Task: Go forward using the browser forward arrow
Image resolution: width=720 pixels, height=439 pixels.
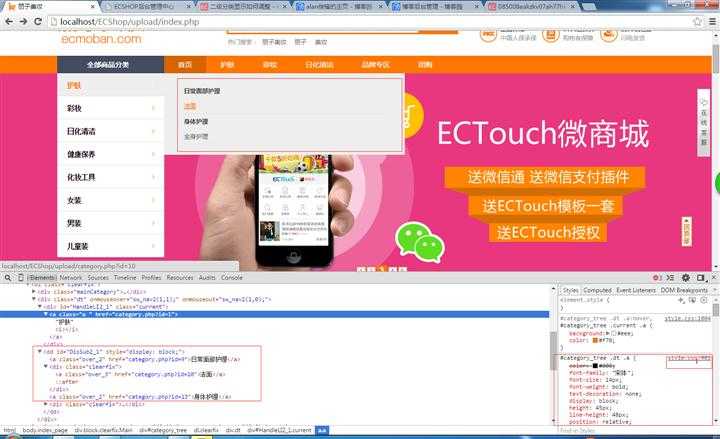Action: click(x=23, y=22)
